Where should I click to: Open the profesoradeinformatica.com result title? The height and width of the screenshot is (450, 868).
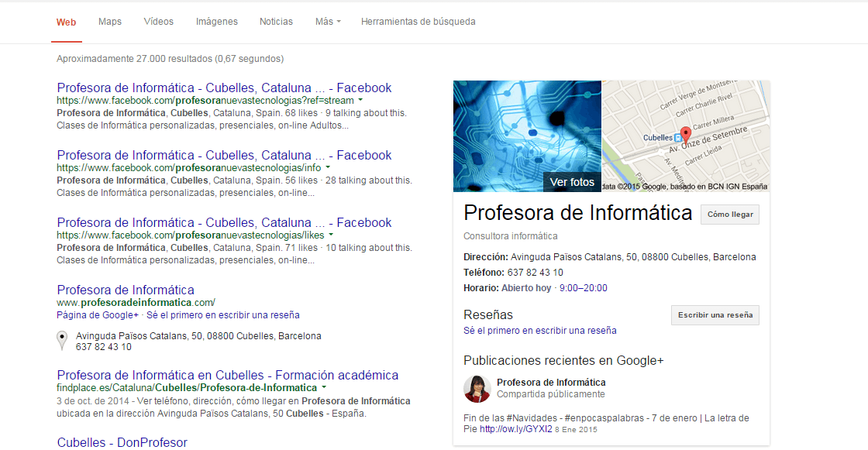click(x=126, y=290)
